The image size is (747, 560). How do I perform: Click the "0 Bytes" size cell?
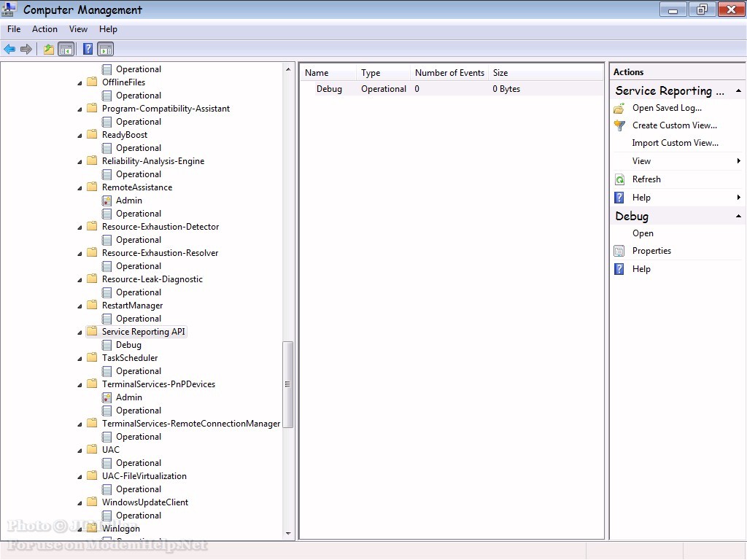coord(506,89)
